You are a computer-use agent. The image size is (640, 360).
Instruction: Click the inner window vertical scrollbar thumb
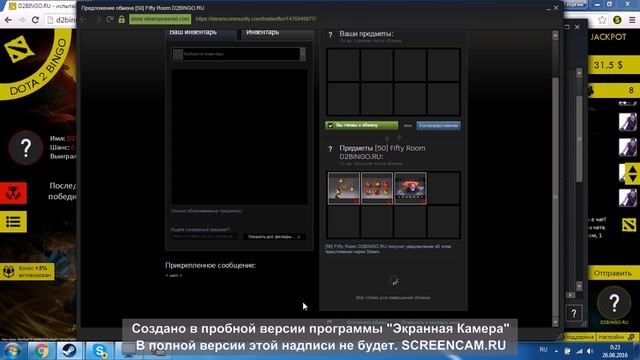point(579,139)
